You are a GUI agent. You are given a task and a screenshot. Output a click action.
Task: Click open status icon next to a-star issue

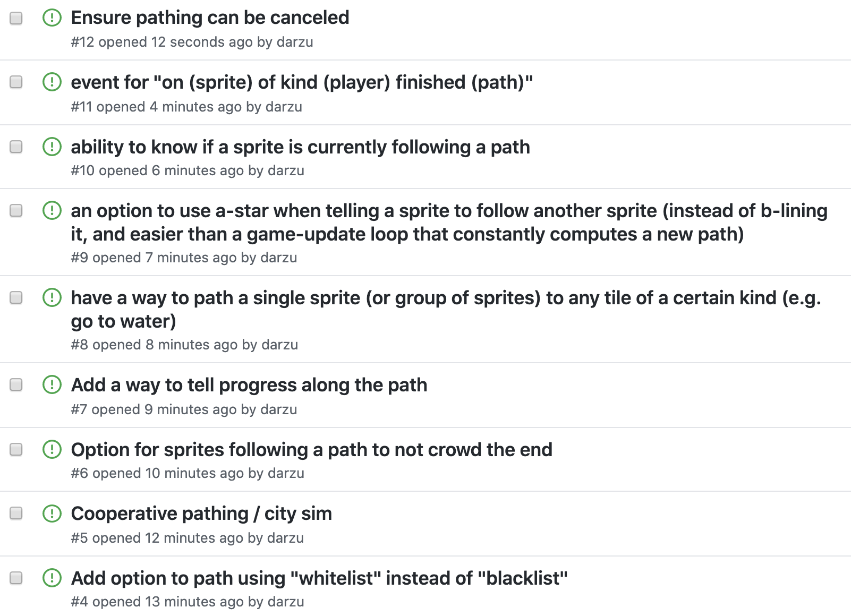[x=52, y=211]
